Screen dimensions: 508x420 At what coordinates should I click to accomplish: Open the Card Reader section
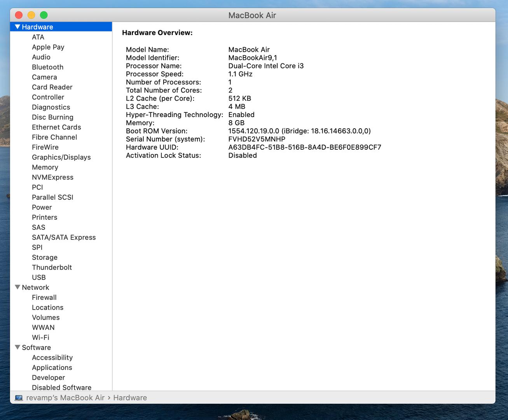click(52, 87)
